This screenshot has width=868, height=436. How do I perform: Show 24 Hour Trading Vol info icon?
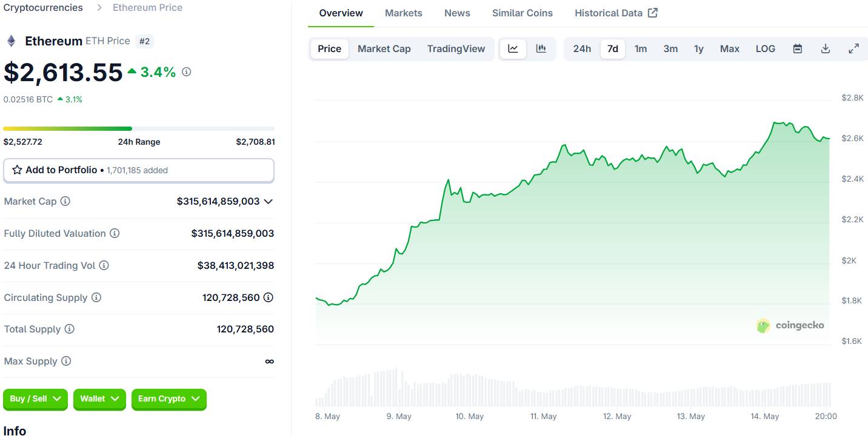click(x=104, y=265)
